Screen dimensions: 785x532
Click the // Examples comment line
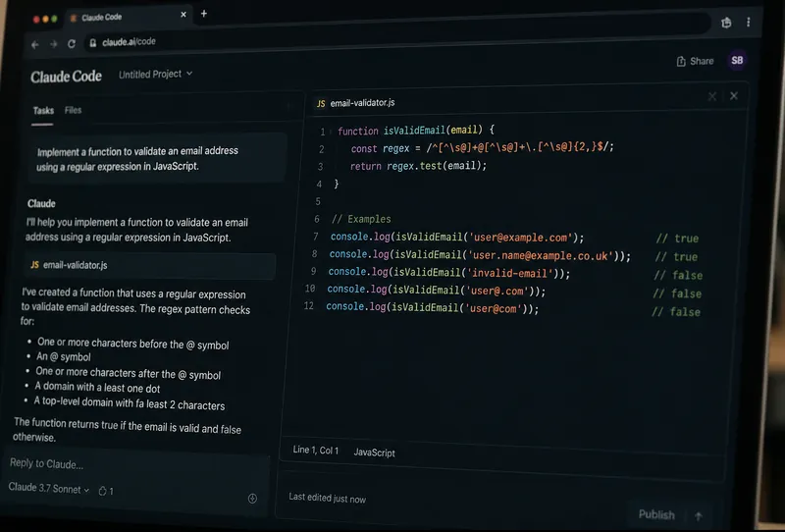click(x=361, y=219)
